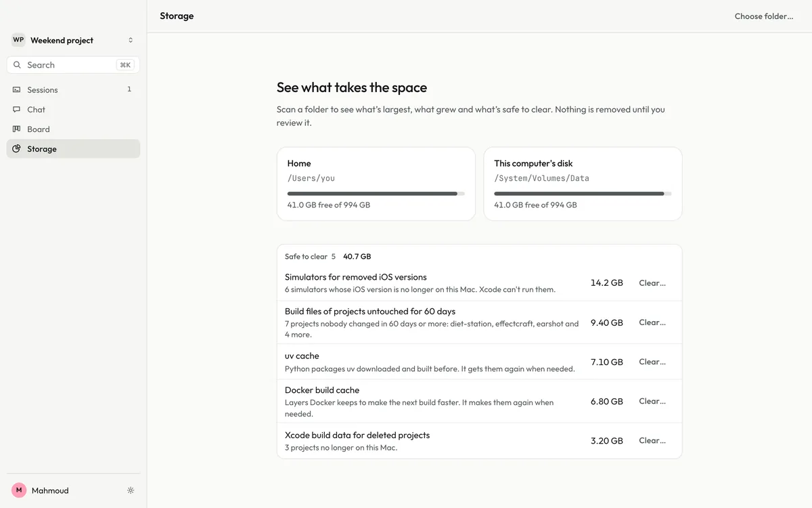
Task: Click the ⌘K shortcut badge
Action: (x=125, y=65)
